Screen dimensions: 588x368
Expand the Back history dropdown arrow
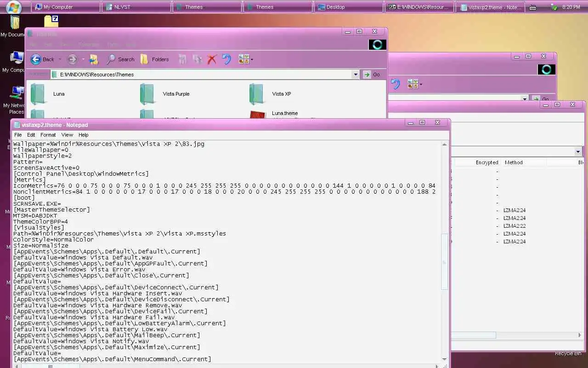[x=60, y=59]
